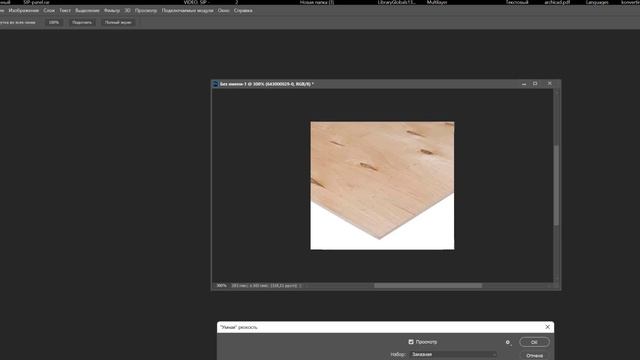Image resolution: width=640 pixels, height=360 pixels.
Task: Toggle the Просмотр preview checkbox
Action: click(x=411, y=342)
